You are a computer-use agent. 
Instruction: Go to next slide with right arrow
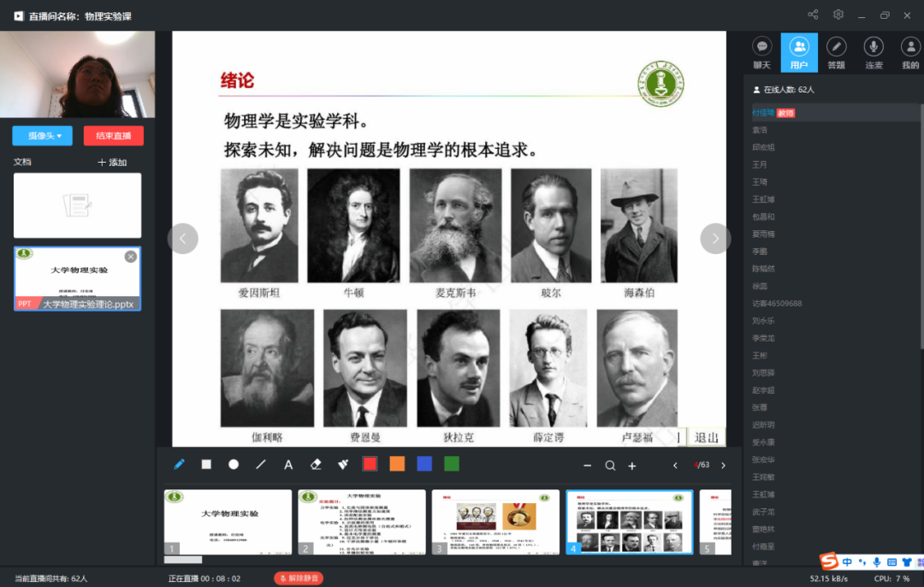[715, 238]
